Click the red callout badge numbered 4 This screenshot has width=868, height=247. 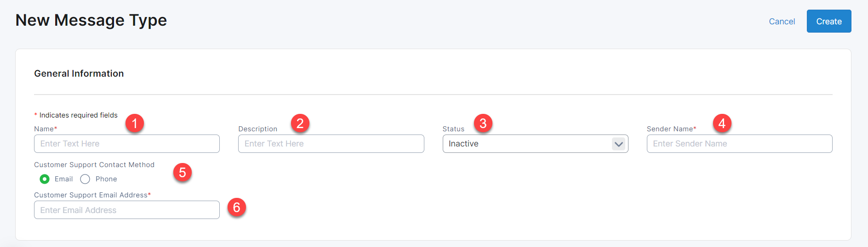(722, 123)
